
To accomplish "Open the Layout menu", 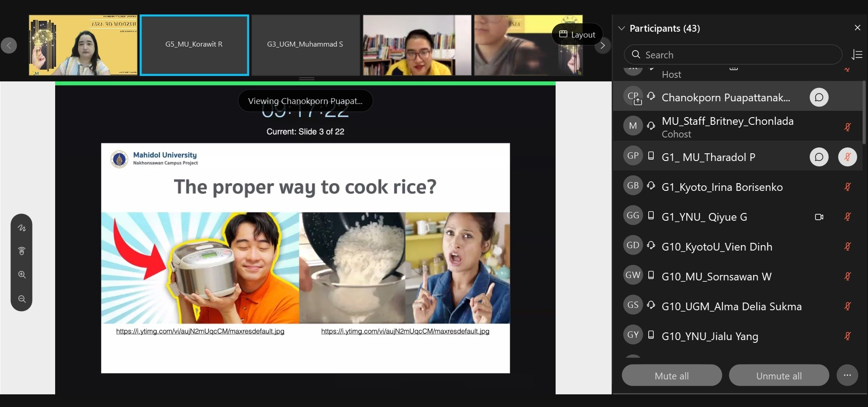I will pos(577,34).
